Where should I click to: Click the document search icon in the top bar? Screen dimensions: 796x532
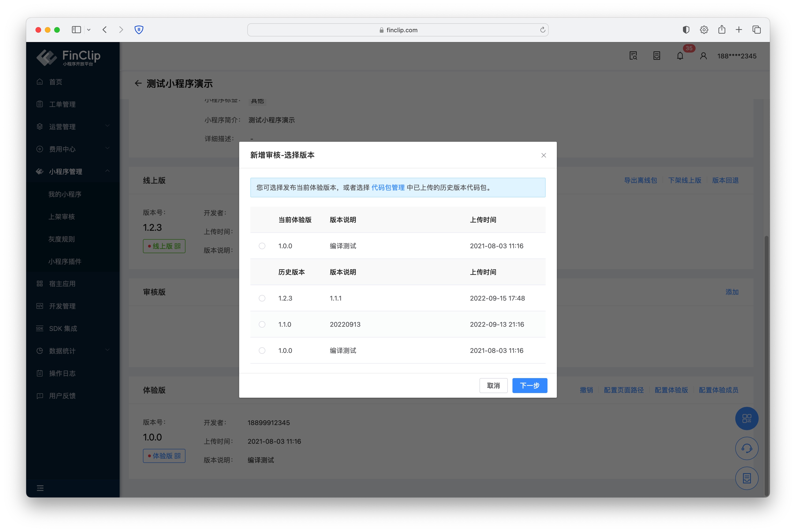pyautogui.click(x=633, y=56)
